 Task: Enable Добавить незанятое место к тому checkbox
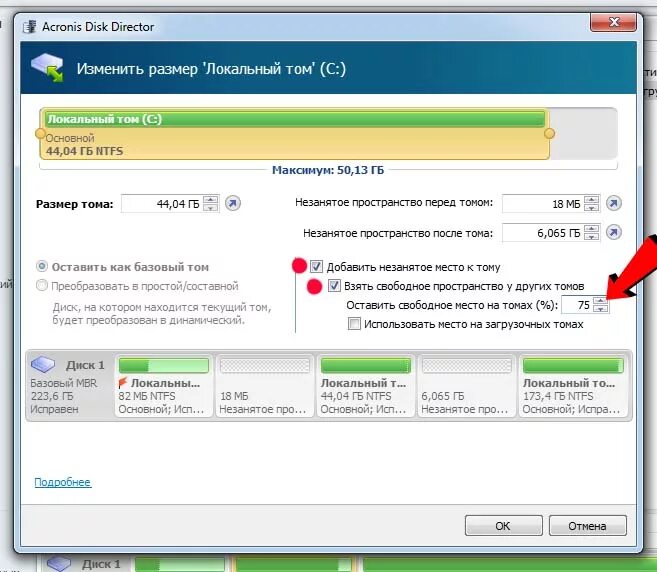coord(316,267)
